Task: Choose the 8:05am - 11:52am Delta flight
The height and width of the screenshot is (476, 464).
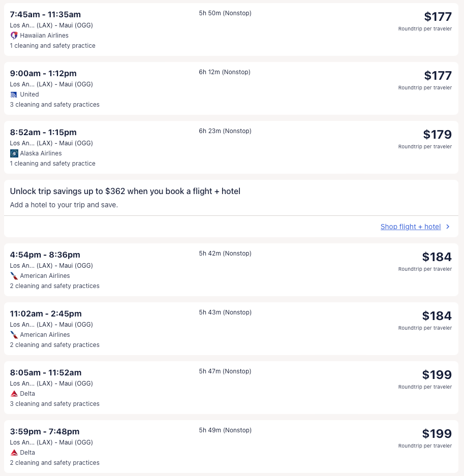Action: point(46,372)
